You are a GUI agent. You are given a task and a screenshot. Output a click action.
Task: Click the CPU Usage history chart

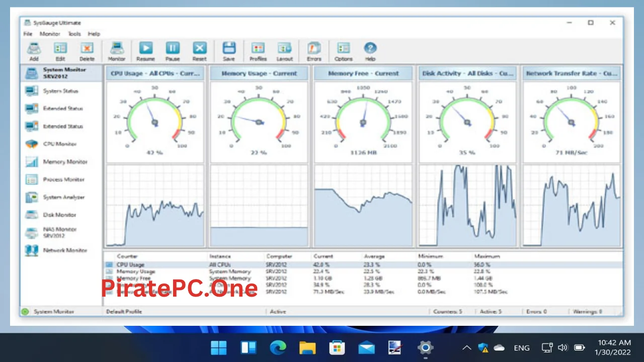(x=154, y=205)
